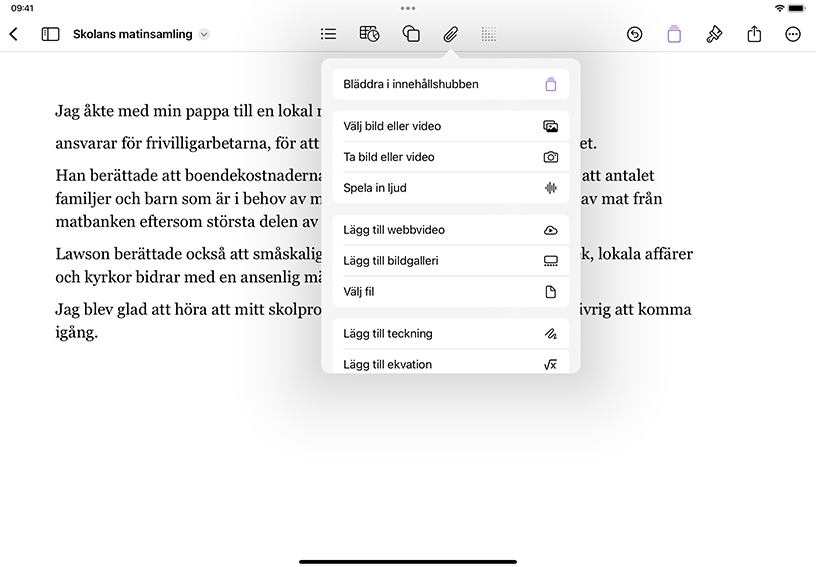Select Välj fil menu entry
The height and width of the screenshot is (567, 816).
(451, 292)
